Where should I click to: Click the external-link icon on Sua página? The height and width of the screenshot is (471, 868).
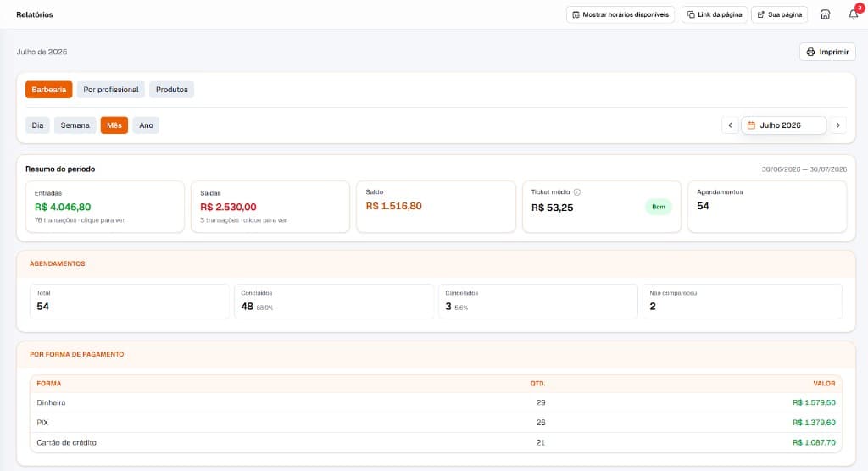pos(760,15)
